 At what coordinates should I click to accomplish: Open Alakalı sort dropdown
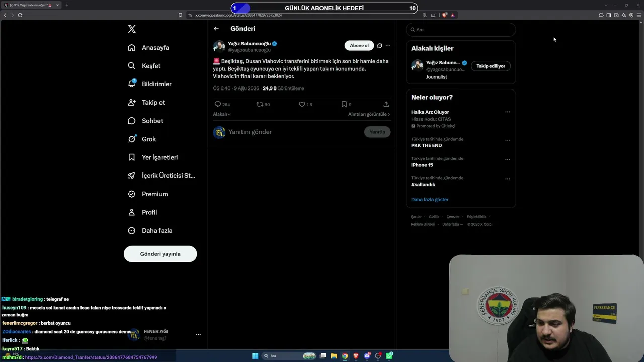coord(222,114)
